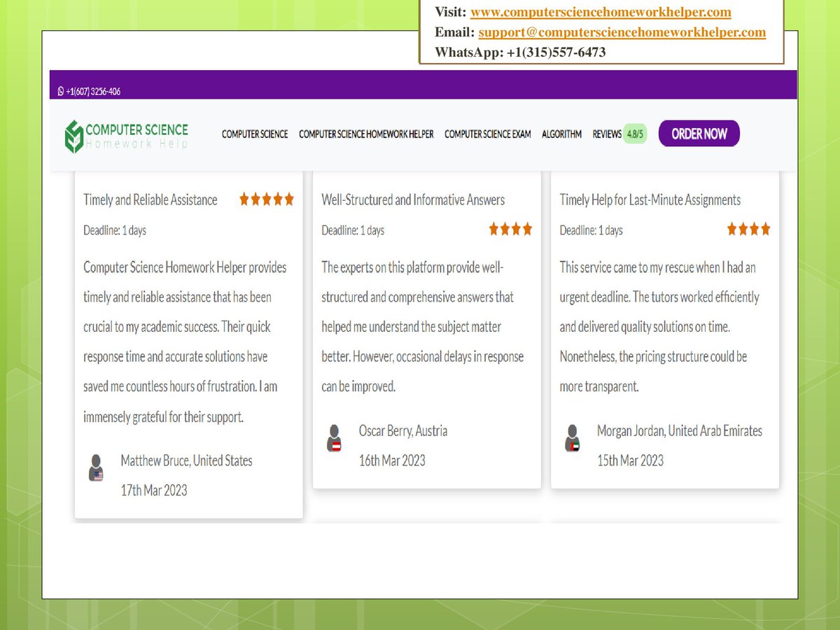Click the name 'Oscar Berry, Austria'
Viewport: 840px width, 630px height.
coord(403,431)
